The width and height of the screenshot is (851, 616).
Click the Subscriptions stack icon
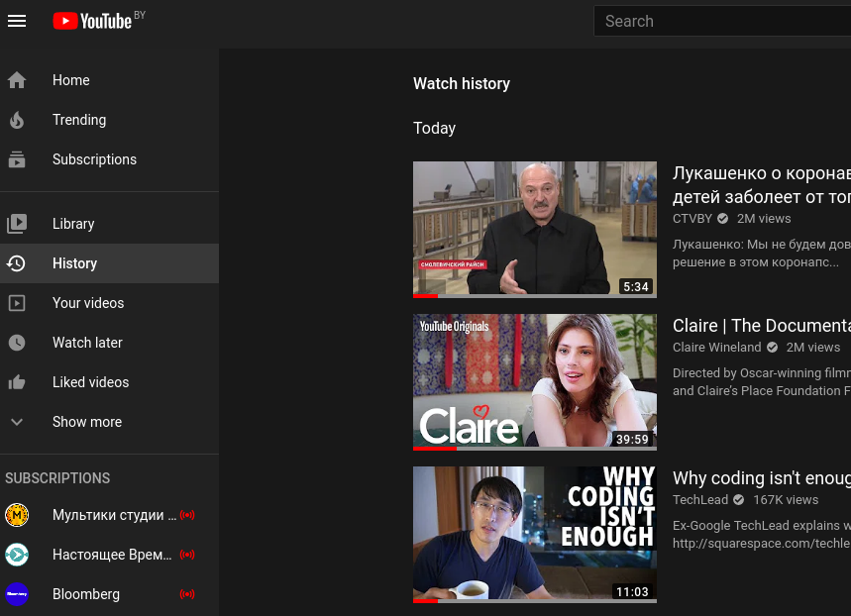[17, 159]
